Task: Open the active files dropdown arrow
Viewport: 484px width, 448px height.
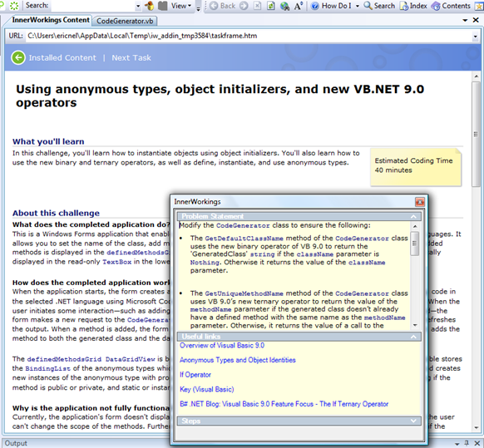Action: (x=465, y=20)
